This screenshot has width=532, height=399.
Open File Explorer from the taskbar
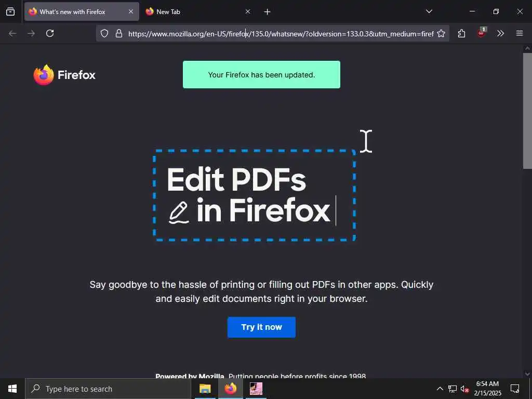coord(205,389)
